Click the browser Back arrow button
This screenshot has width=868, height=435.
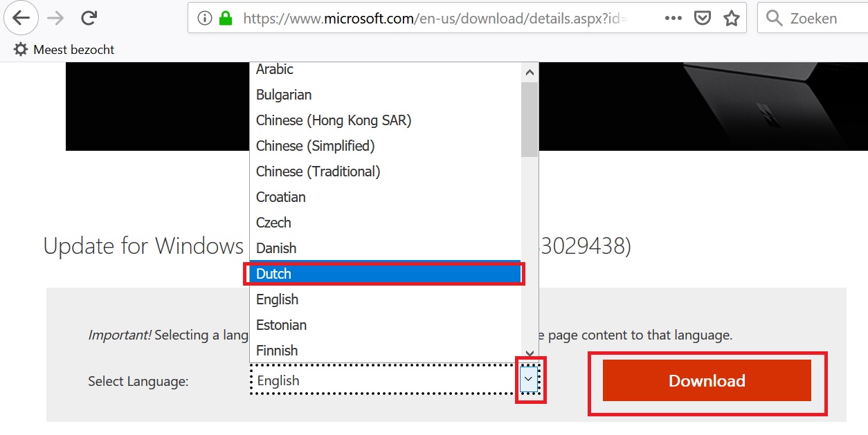(x=21, y=19)
